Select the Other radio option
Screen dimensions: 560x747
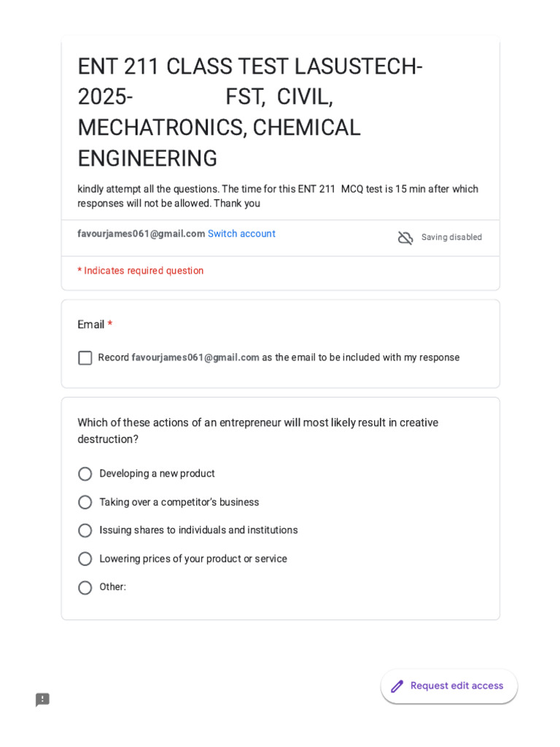(x=85, y=587)
